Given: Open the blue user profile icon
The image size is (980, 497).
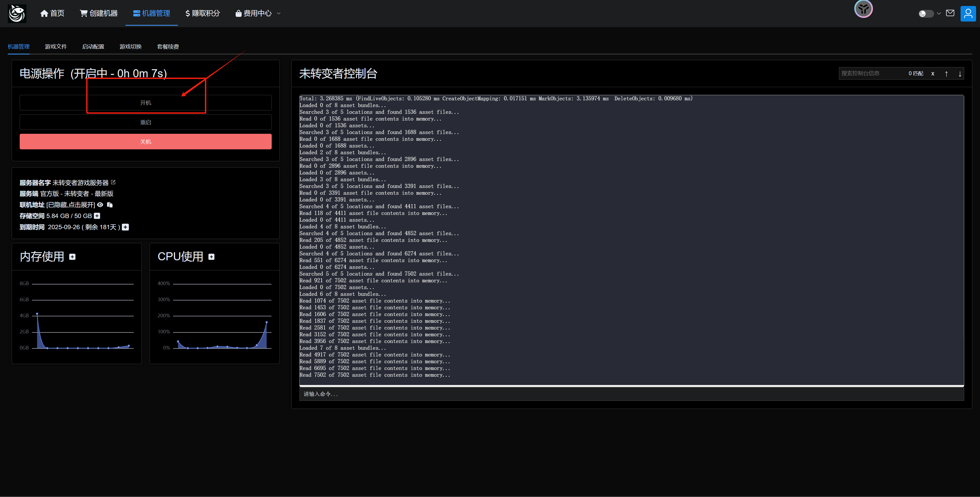Looking at the screenshot, I should (x=968, y=14).
